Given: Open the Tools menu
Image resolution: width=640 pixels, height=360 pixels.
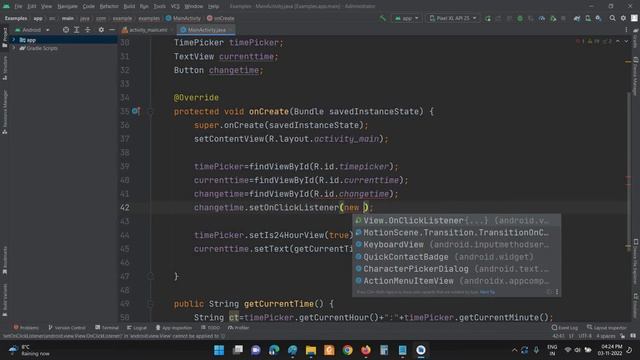Looking at the screenshot, I should (x=159, y=7).
